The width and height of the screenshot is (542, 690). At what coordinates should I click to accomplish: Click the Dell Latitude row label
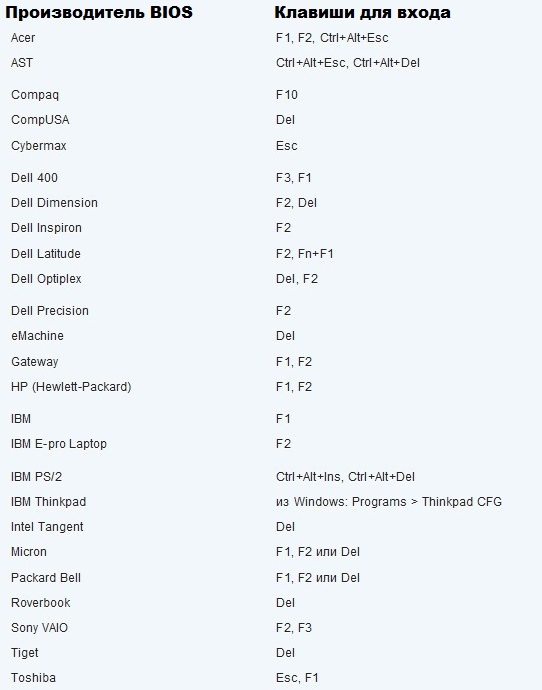(46, 254)
